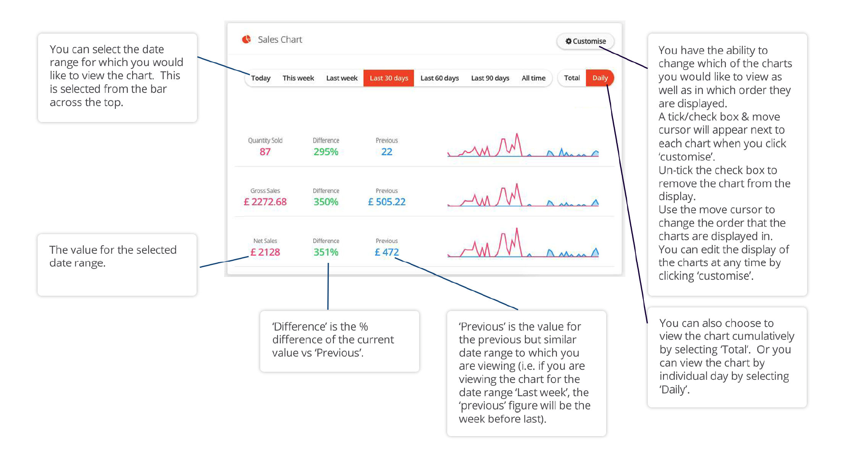868x465 pixels.
Task: Toggle chart view to Daily
Action: [600, 78]
